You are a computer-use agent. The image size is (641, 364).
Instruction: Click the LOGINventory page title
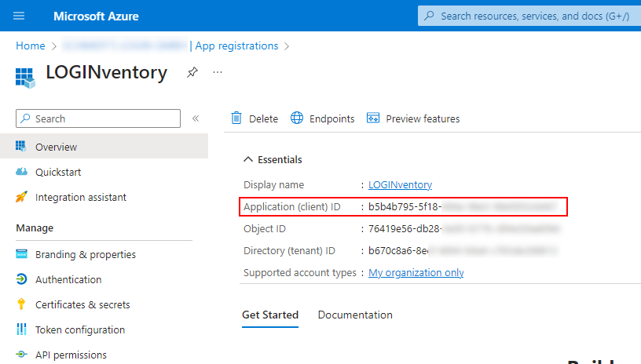(x=107, y=72)
